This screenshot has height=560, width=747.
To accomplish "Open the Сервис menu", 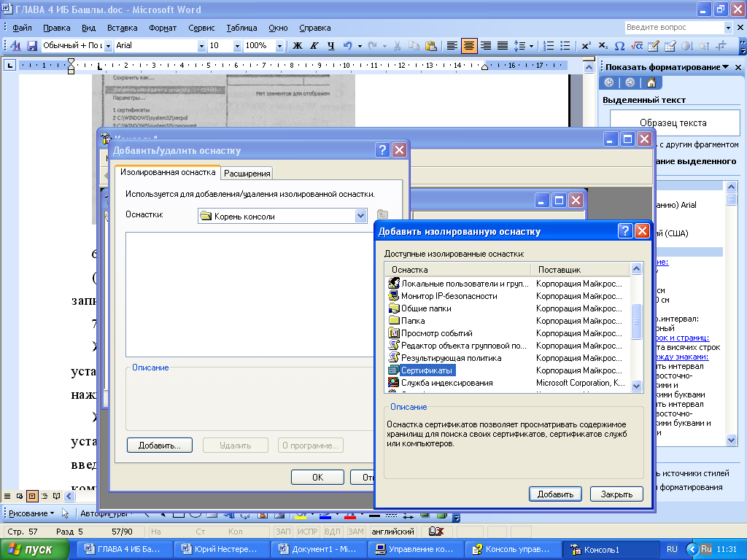I will click(201, 28).
